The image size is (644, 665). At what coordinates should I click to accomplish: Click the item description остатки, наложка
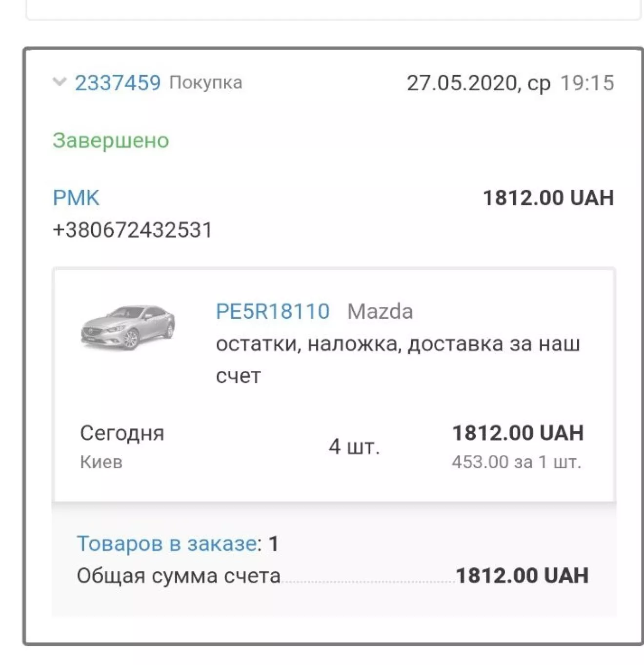(x=398, y=360)
